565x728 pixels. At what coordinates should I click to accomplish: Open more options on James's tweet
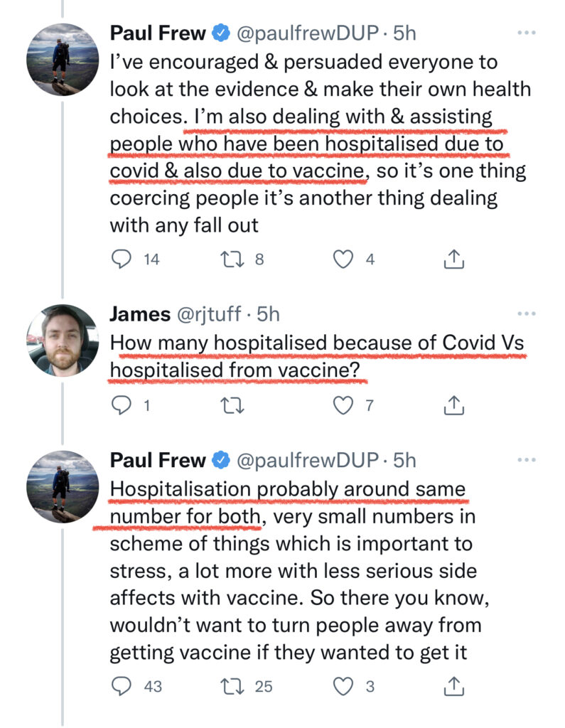pos(527,314)
